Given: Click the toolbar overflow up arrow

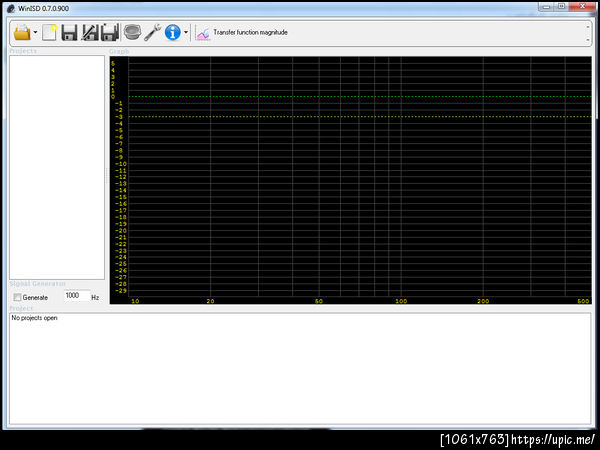Looking at the screenshot, I should click(x=588, y=27).
